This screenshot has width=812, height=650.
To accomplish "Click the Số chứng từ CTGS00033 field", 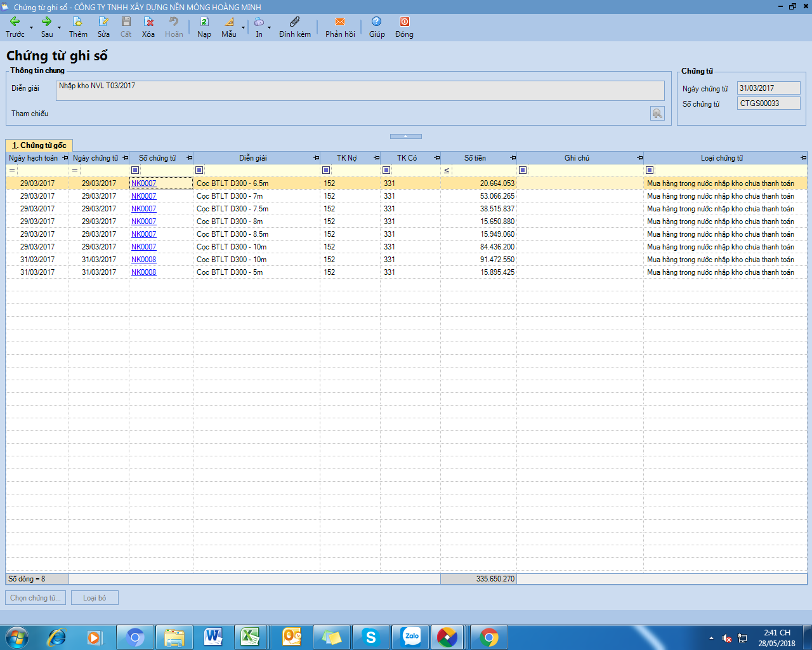I will [769, 103].
